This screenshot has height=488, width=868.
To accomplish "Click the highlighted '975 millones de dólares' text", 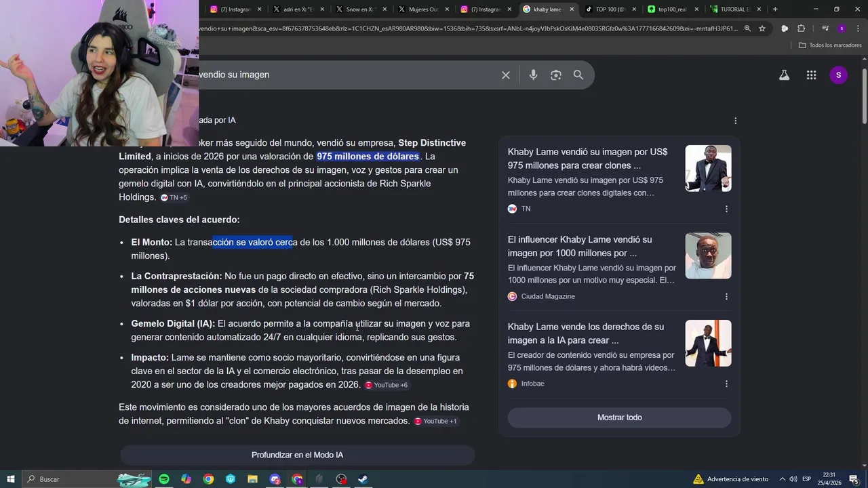I will point(368,157).
